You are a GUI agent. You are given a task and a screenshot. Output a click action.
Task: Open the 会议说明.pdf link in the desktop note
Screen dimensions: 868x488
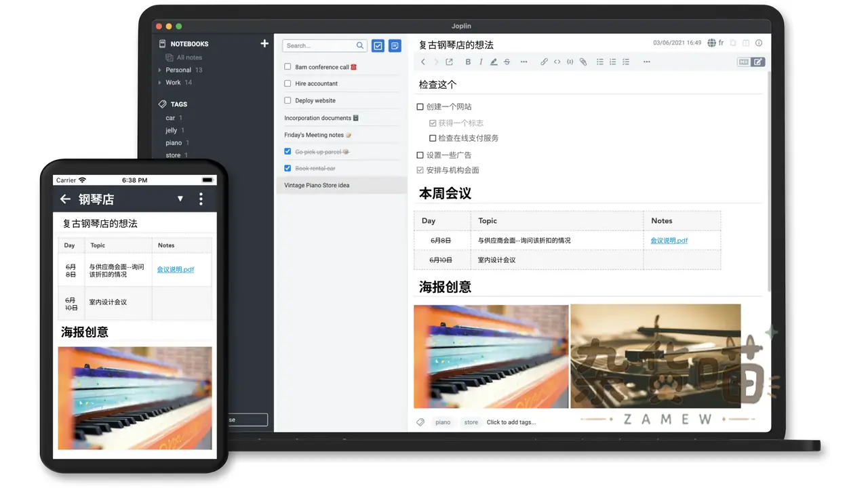[669, 241]
